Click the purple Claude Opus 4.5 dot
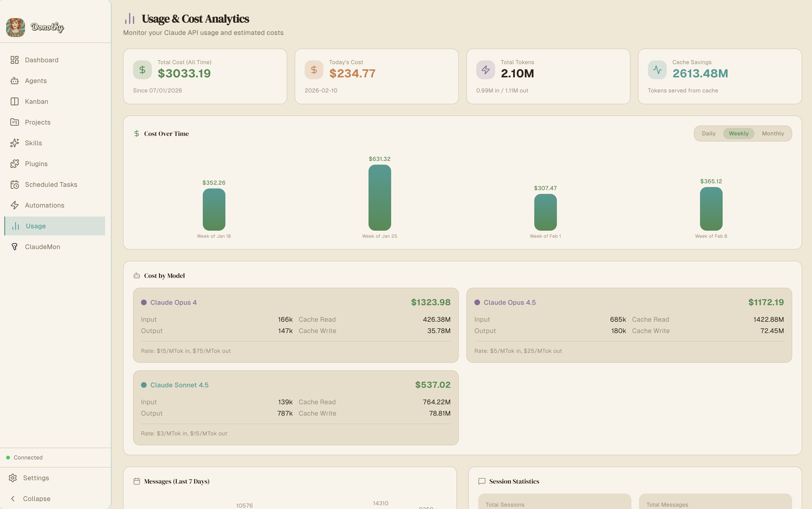 click(477, 302)
